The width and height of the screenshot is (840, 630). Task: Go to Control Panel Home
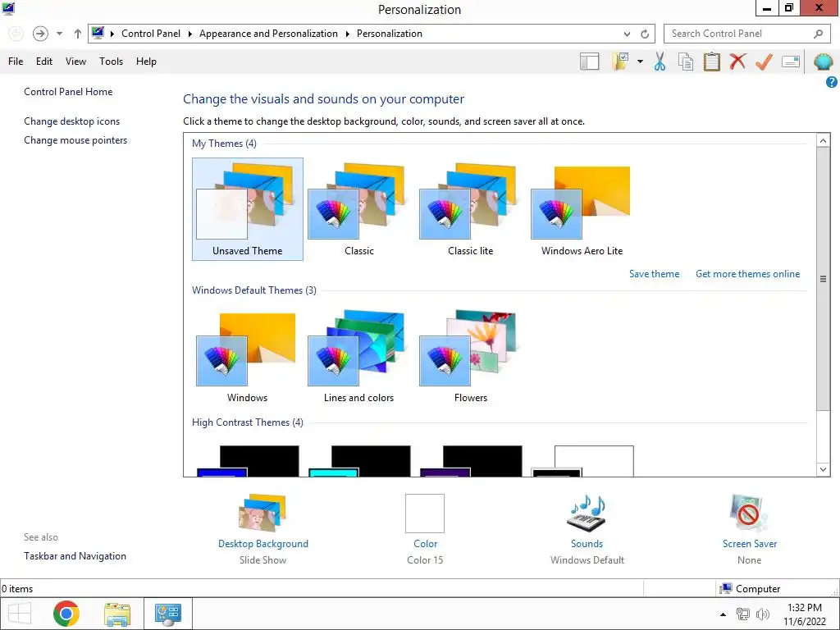pos(68,92)
